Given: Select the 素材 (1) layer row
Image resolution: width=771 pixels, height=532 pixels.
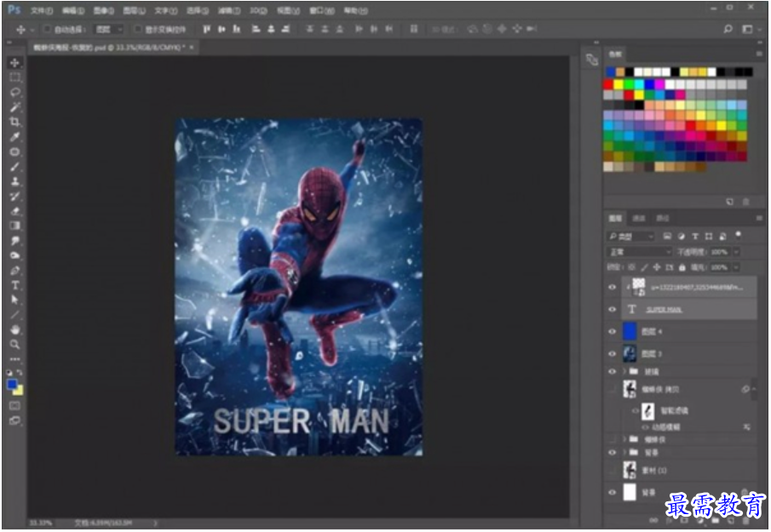Looking at the screenshot, I should tap(682, 471).
